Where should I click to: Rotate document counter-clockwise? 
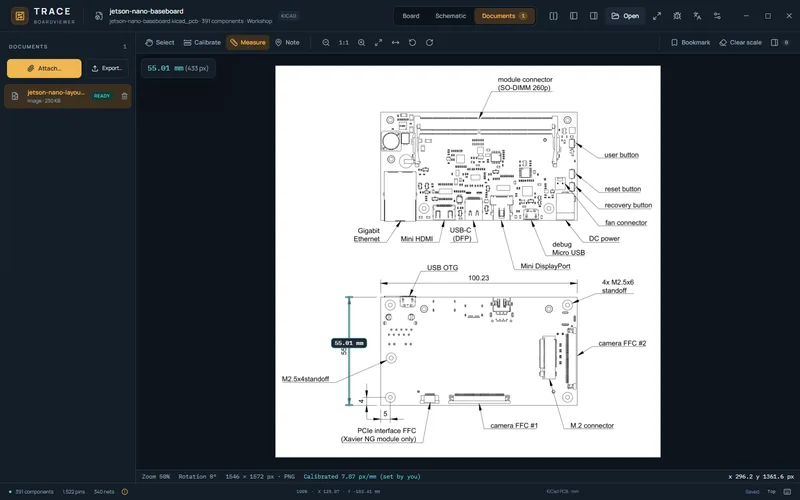click(x=412, y=42)
